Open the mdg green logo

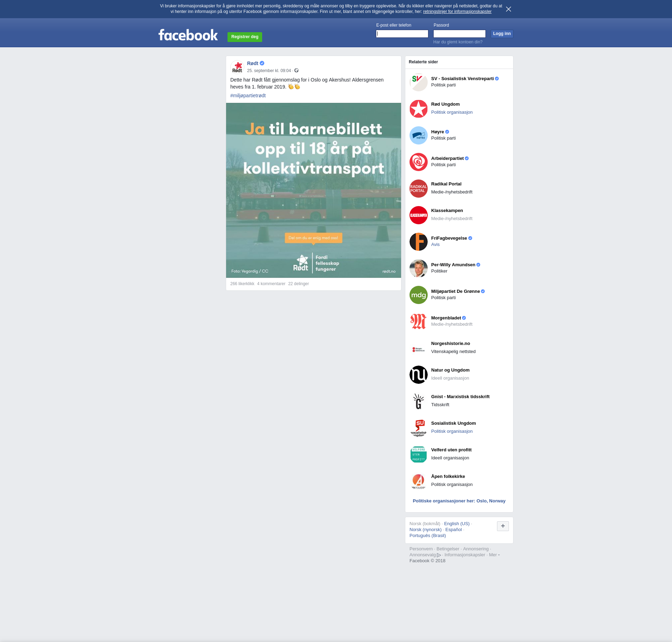419,295
